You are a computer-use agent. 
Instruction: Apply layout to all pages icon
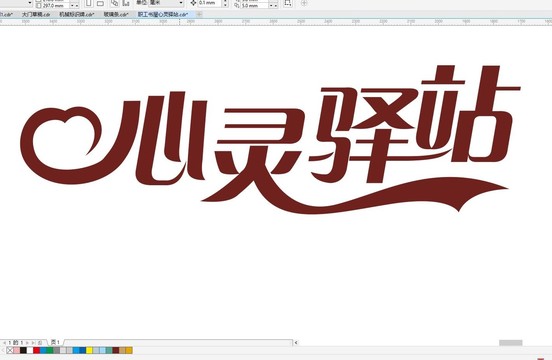coord(114,3)
